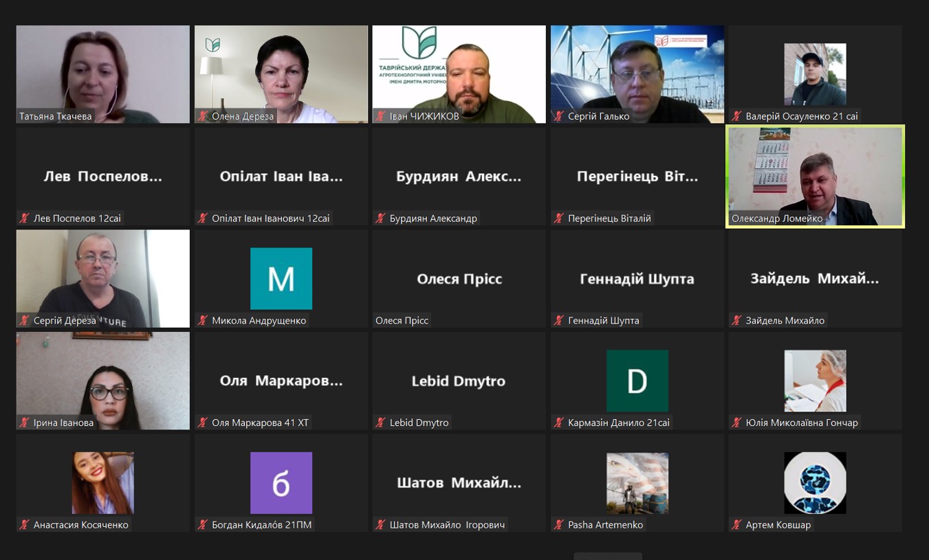The image size is (929, 560).
Task: Click Анастасия Косяченко's profile photo
Action: 103,483
